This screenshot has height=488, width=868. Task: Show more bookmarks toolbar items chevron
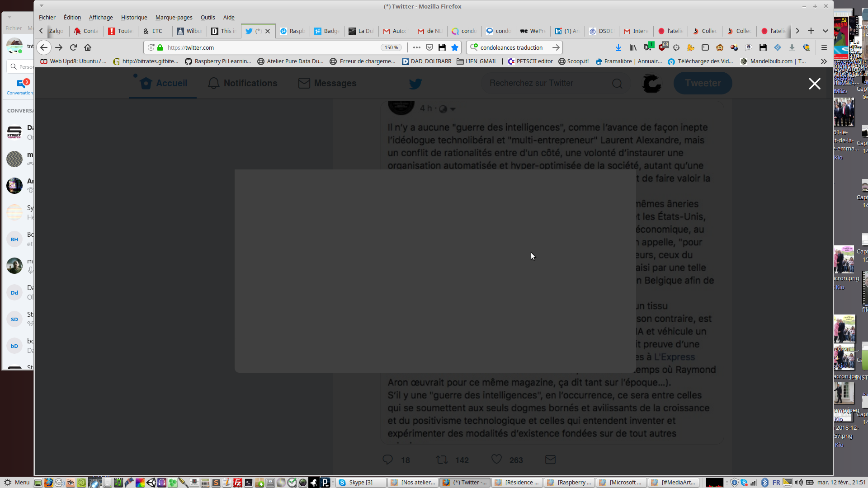point(824,61)
